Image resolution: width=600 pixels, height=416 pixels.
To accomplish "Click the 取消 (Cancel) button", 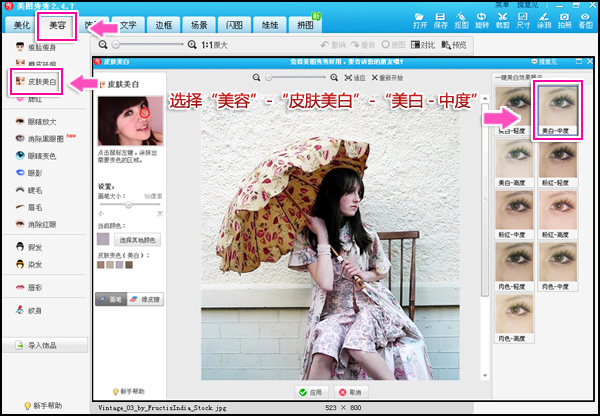I will (x=351, y=391).
